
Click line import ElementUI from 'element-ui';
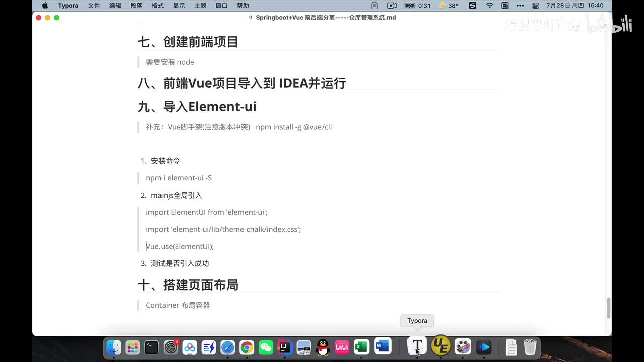tap(207, 212)
